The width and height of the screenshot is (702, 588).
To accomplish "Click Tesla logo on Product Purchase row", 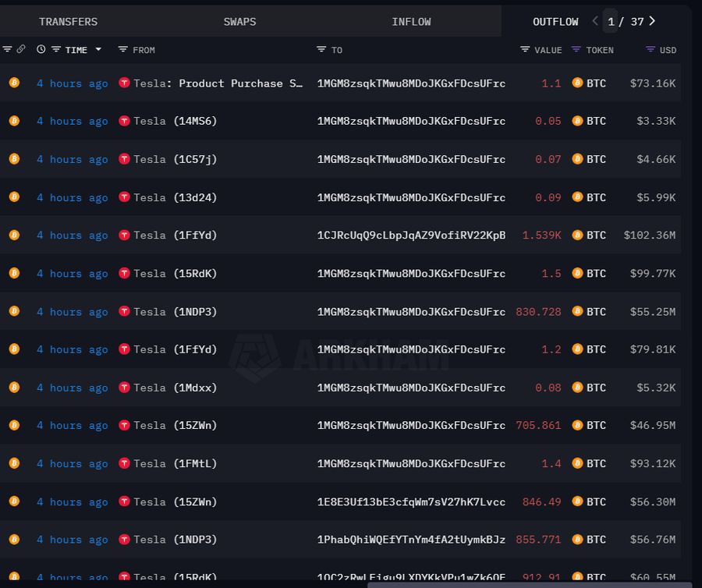I will click(124, 83).
